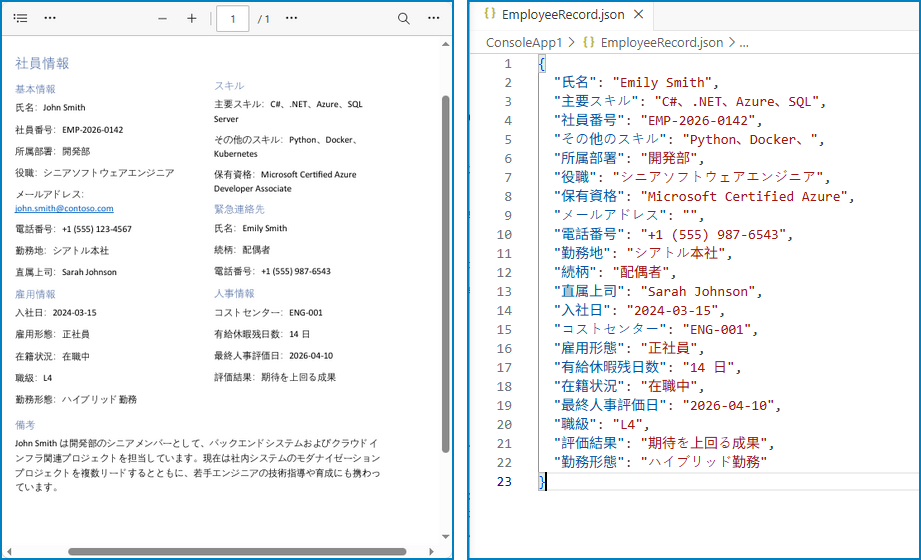The width and height of the screenshot is (921, 560).
Task: Click the PDF scroll left arrow
Action: pos(9,552)
